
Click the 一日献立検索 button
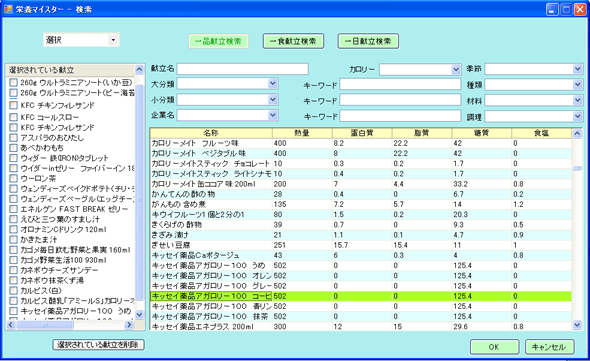pyautogui.click(x=368, y=41)
